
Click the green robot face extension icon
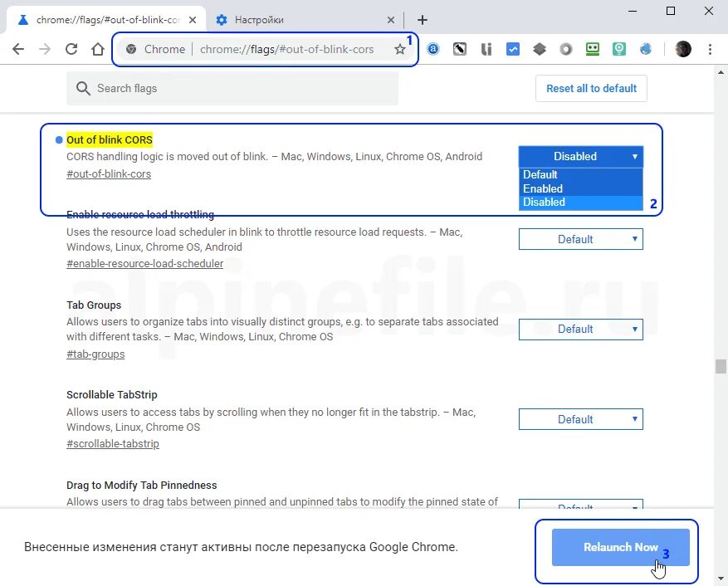[593, 49]
